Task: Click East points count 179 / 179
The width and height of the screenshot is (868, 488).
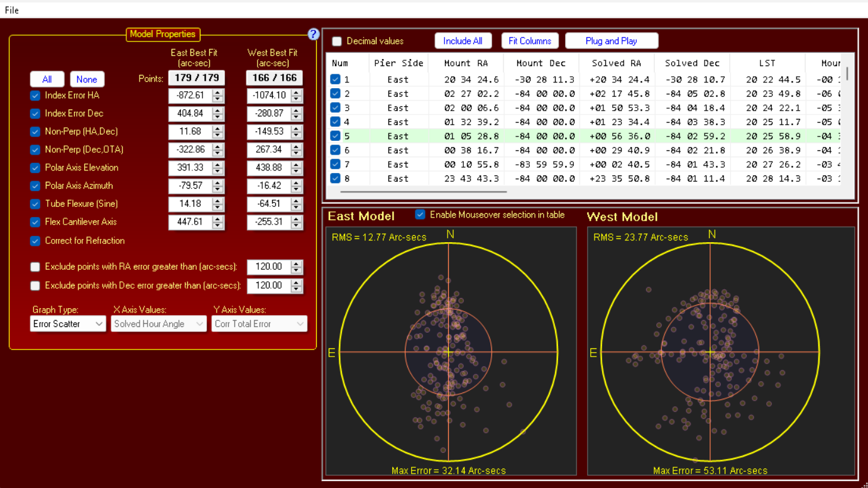Action: point(197,78)
